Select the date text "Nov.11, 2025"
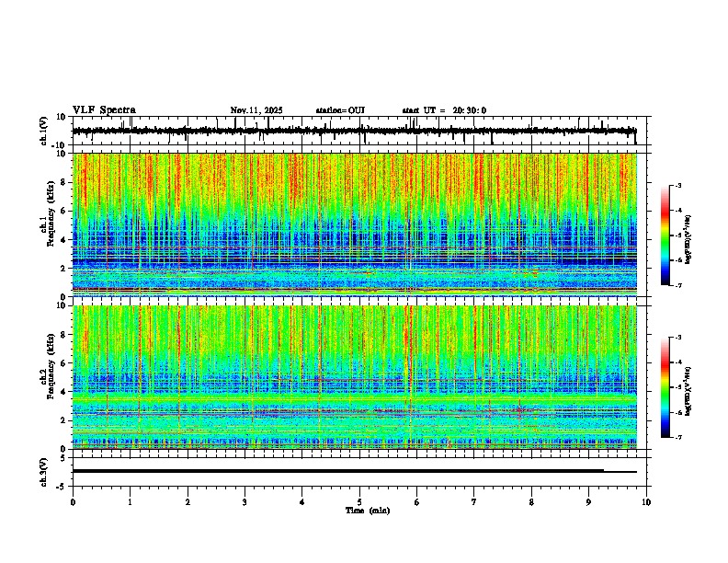 coord(256,110)
